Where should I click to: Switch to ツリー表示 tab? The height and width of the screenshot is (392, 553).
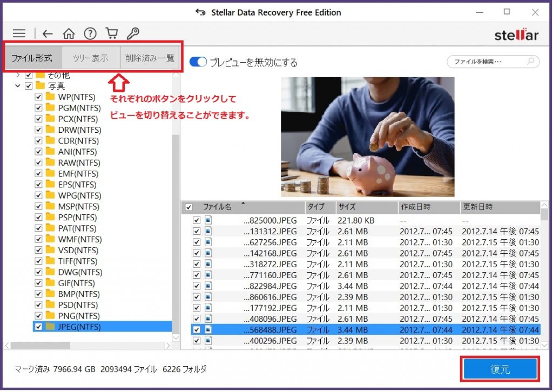91,58
